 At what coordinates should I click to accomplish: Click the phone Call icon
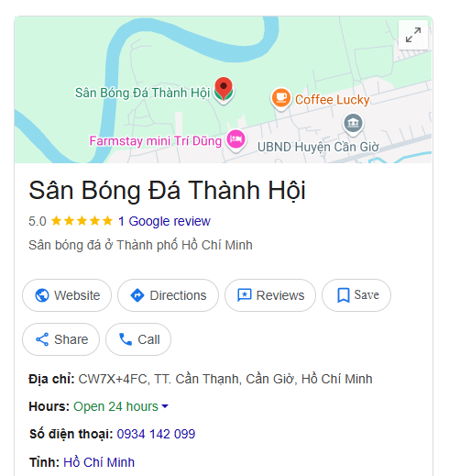tap(126, 339)
